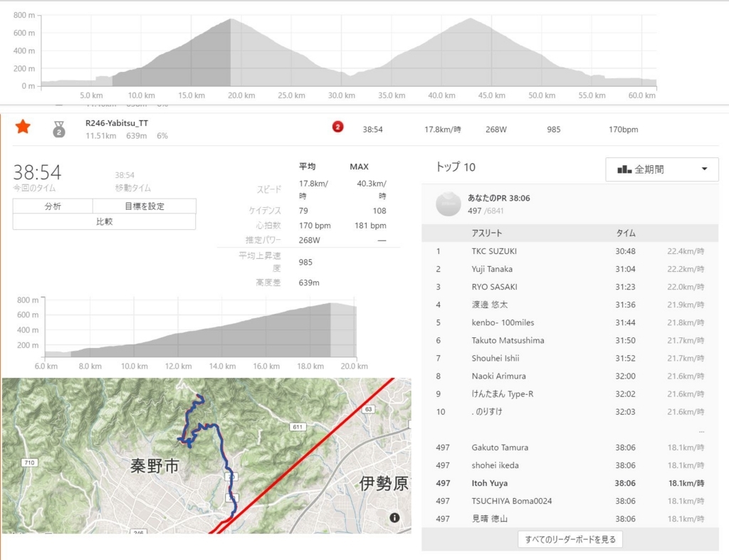Image resolution: width=729 pixels, height=560 pixels.
Task: Click the 639m 高度差 value
Action: coord(309,282)
